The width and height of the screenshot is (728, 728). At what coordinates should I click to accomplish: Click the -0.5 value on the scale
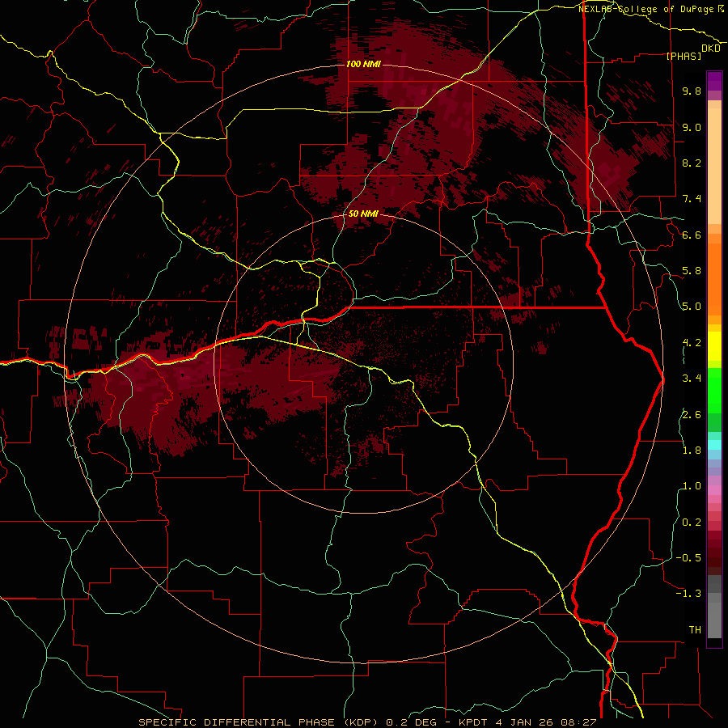click(x=688, y=558)
